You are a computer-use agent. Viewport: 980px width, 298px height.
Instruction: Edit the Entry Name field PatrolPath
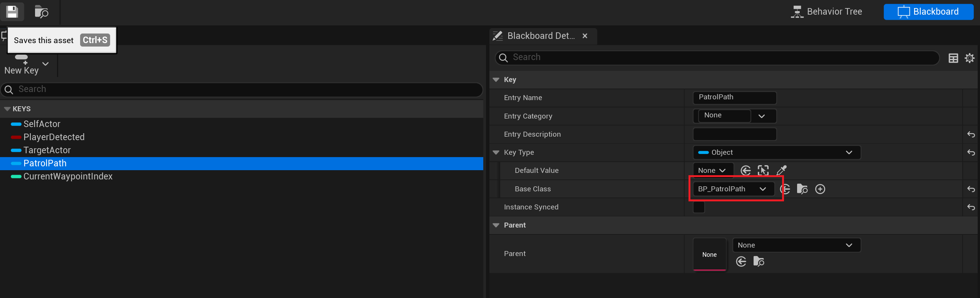[735, 97]
